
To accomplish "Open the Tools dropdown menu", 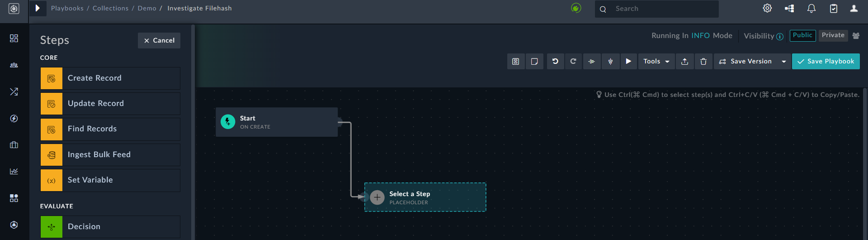I will point(656,62).
